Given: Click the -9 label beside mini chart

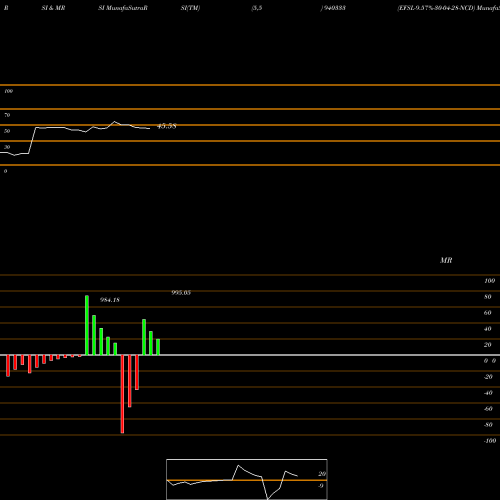Looking at the screenshot, I should coord(321,486).
